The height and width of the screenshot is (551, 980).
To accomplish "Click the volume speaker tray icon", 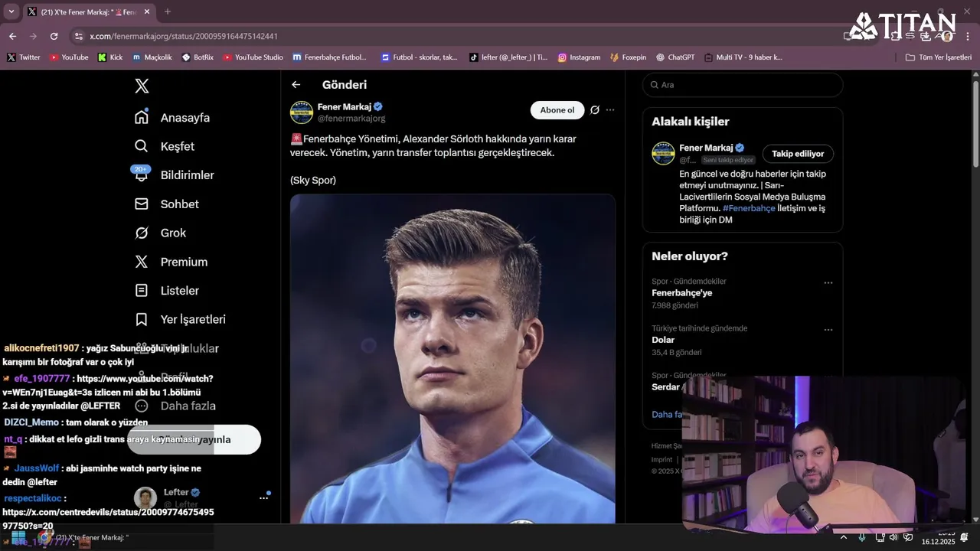I will pos(893,537).
